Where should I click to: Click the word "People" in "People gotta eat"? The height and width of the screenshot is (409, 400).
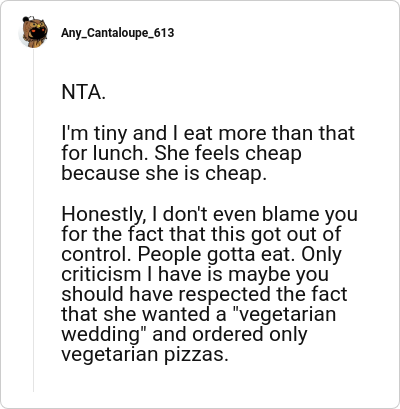click(170, 254)
